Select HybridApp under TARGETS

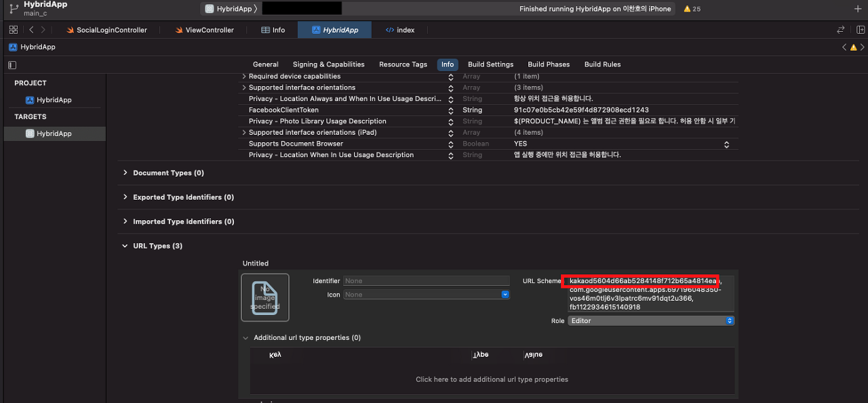[x=54, y=133]
